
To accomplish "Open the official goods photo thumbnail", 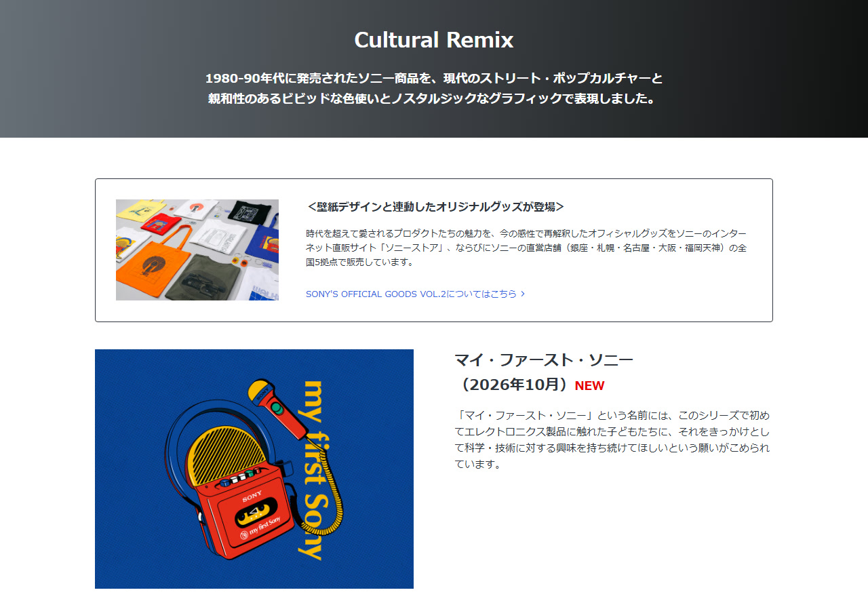I will [197, 250].
